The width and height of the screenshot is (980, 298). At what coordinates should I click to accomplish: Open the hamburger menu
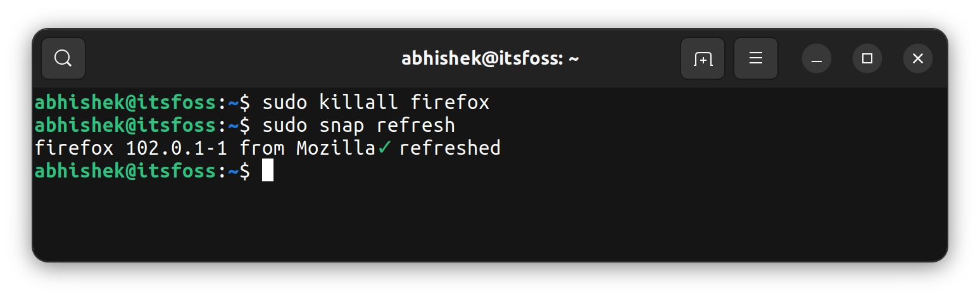coord(755,58)
